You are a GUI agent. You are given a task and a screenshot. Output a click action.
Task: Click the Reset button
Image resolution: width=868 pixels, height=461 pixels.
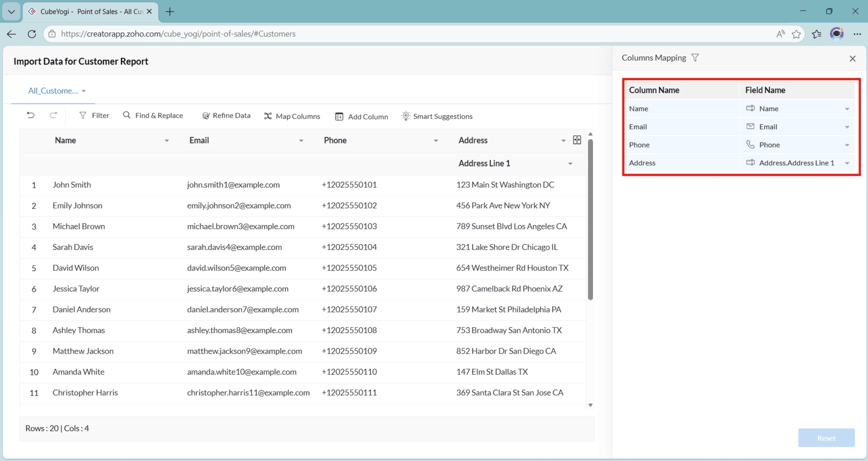pyautogui.click(x=826, y=438)
